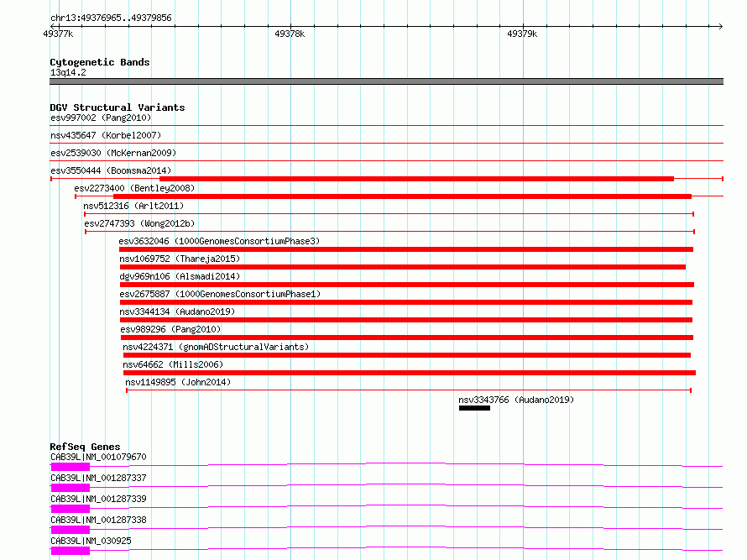
Task: Click the black bar of nsv3343766
Action: point(474,408)
